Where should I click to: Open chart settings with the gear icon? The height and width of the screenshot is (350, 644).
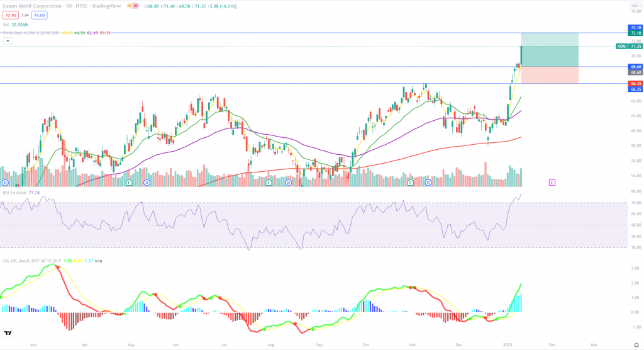tap(636, 345)
